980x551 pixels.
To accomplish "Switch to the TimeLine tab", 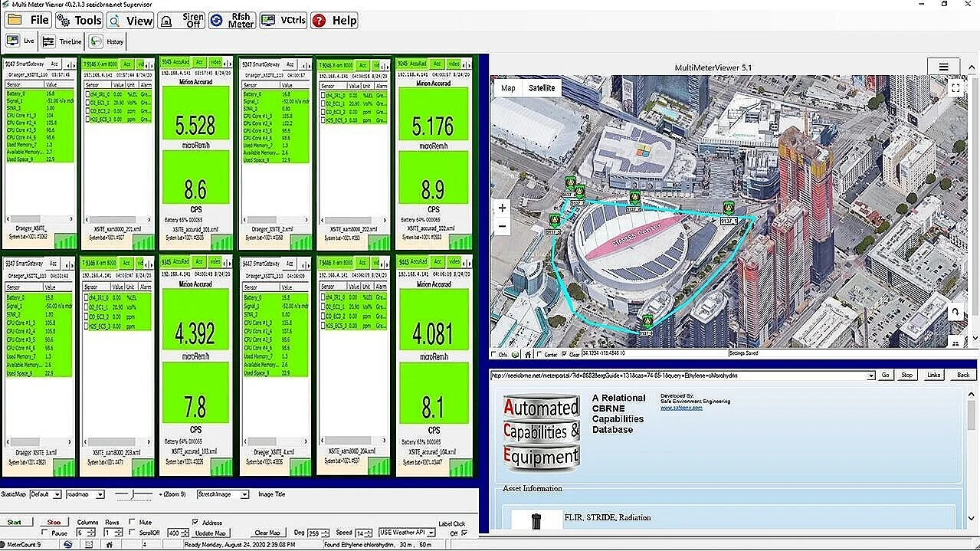I will point(64,41).
